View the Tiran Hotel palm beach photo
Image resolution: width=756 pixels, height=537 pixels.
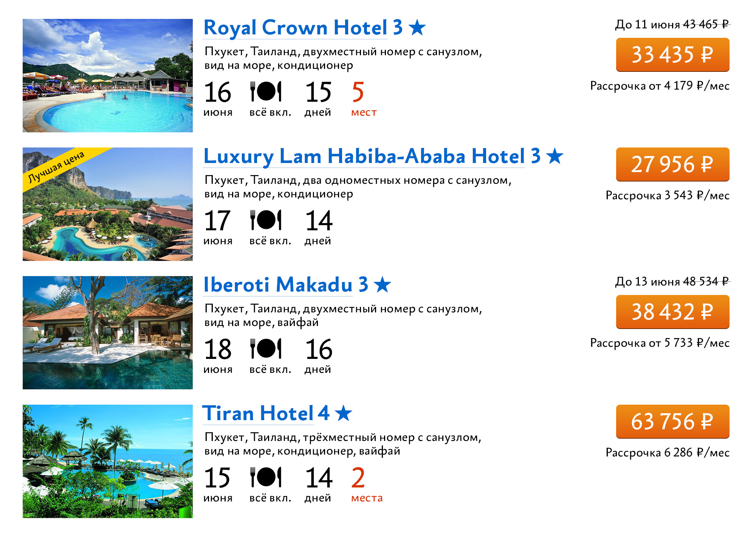coord(108,461)
